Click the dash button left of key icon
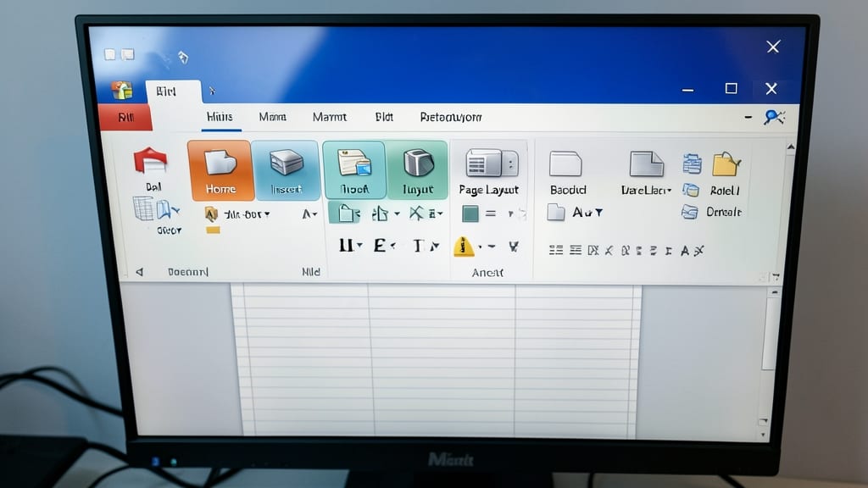Viewport: 868px width, 488px height. (748, 117)
